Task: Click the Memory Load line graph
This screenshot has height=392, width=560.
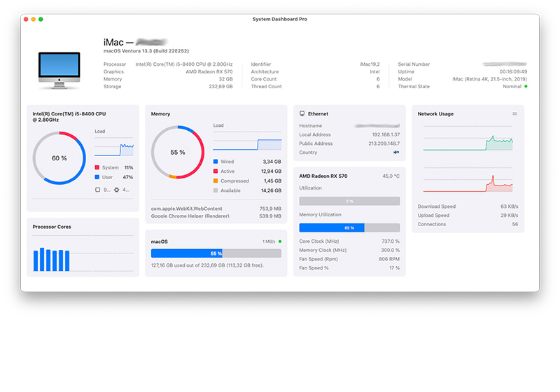Action: (247, 141)
